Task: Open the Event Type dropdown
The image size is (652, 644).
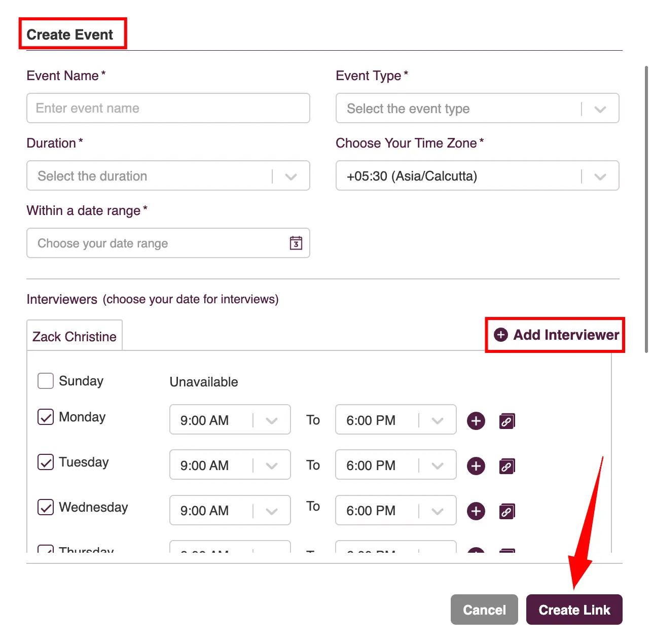Action: click(x=478, y=108)
